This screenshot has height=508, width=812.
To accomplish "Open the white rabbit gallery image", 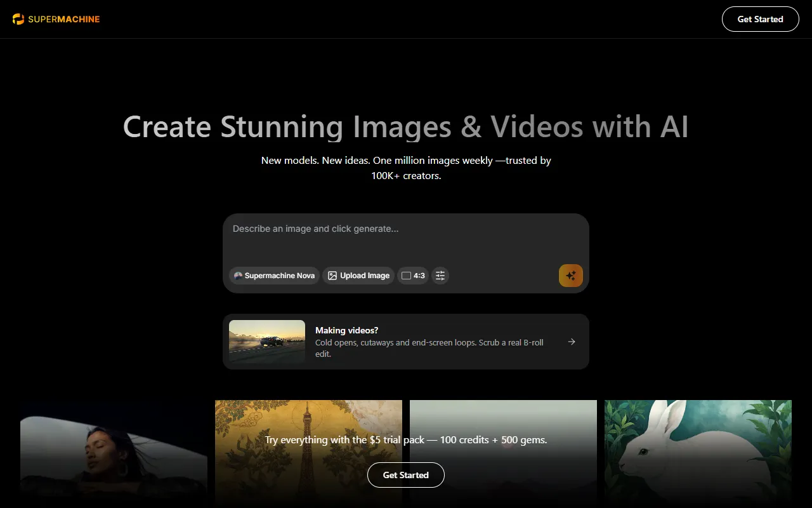I will pos(698,454).
